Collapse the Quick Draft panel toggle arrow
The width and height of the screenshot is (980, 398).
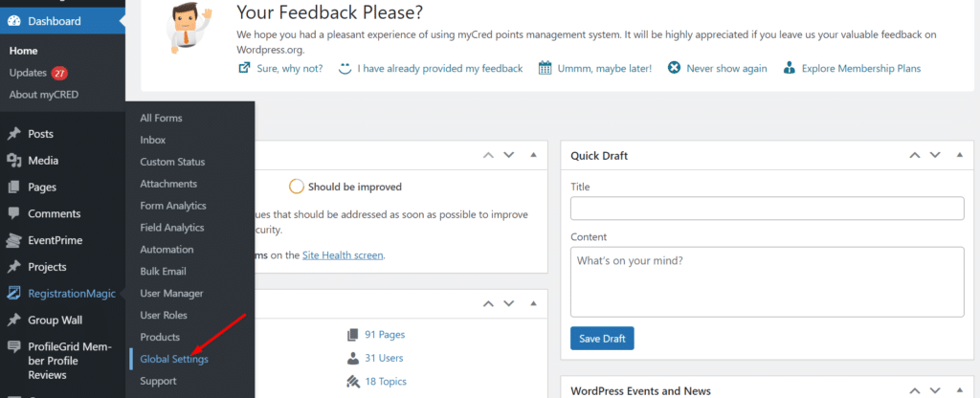958,155
